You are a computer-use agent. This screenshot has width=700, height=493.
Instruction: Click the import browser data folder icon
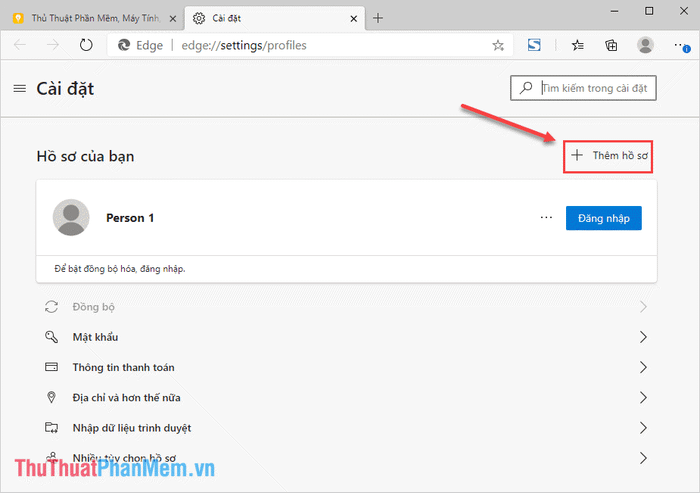coord(51,427)
